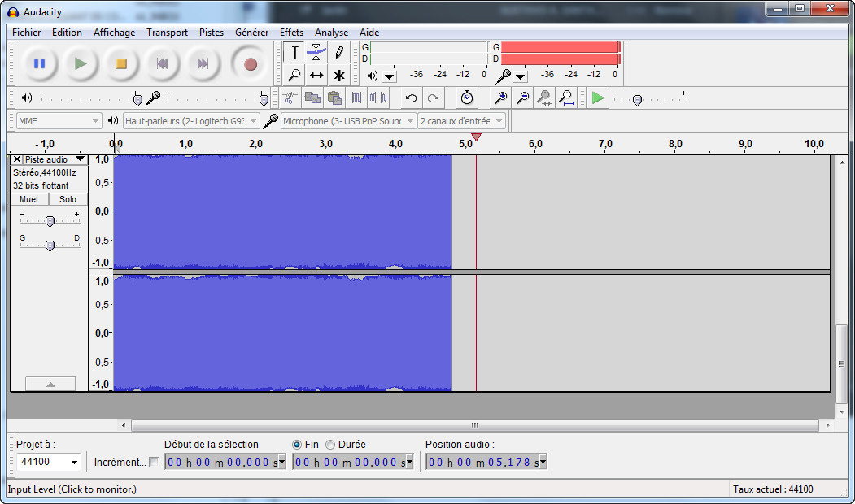Screen dimensions: 855x504
Task: Select the Draw pencil tool
Action: 338,52
